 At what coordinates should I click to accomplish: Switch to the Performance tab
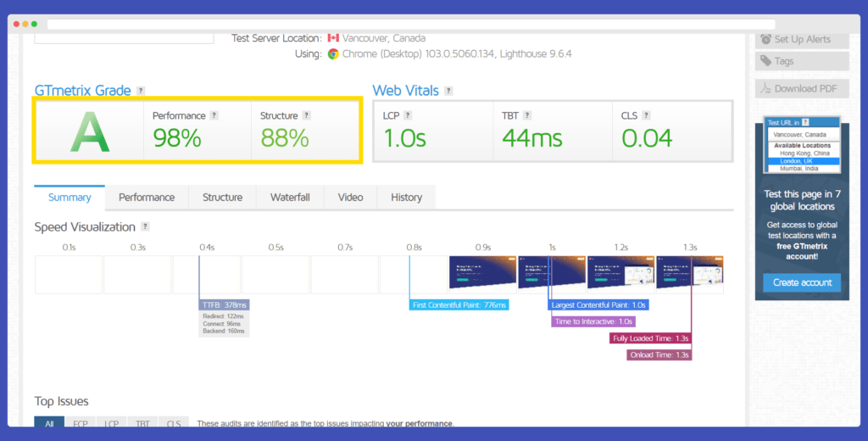point(147,198)
